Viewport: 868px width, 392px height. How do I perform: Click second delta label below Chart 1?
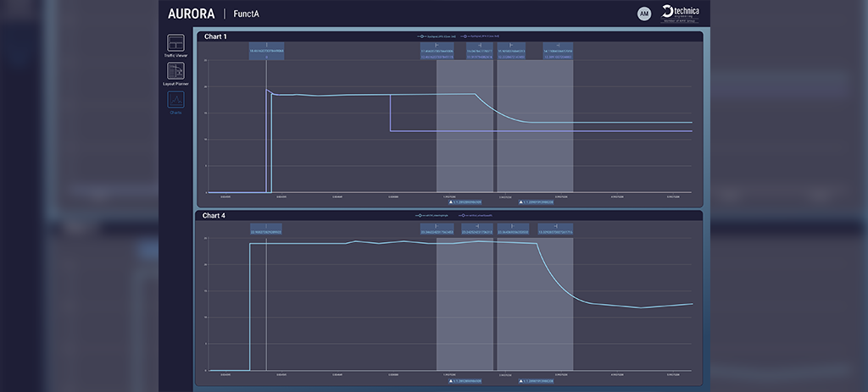tap(536, 202)
